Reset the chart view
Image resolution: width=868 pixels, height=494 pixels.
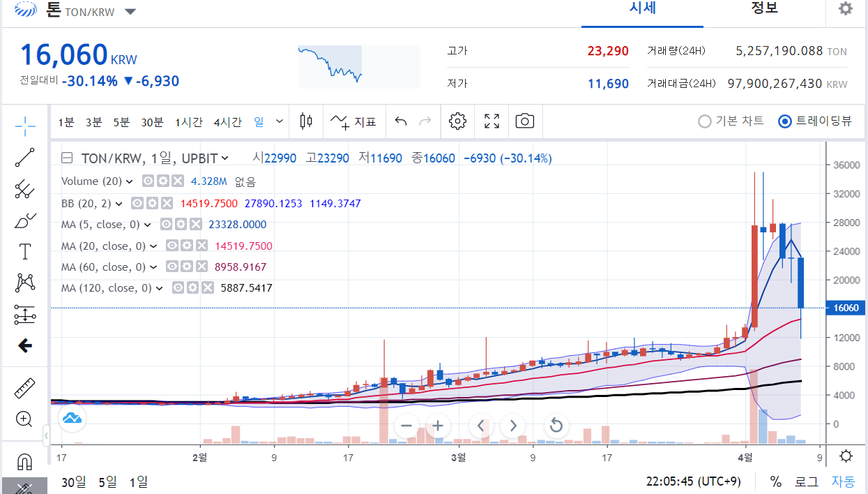pyautogui.click(x=556, y=425)
